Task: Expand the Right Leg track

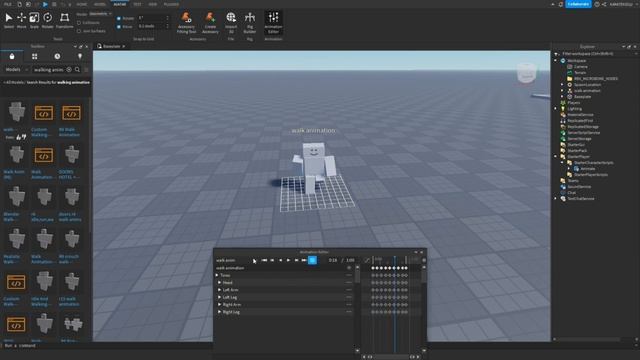Action: pyautogui.click(x=220, y=312)
